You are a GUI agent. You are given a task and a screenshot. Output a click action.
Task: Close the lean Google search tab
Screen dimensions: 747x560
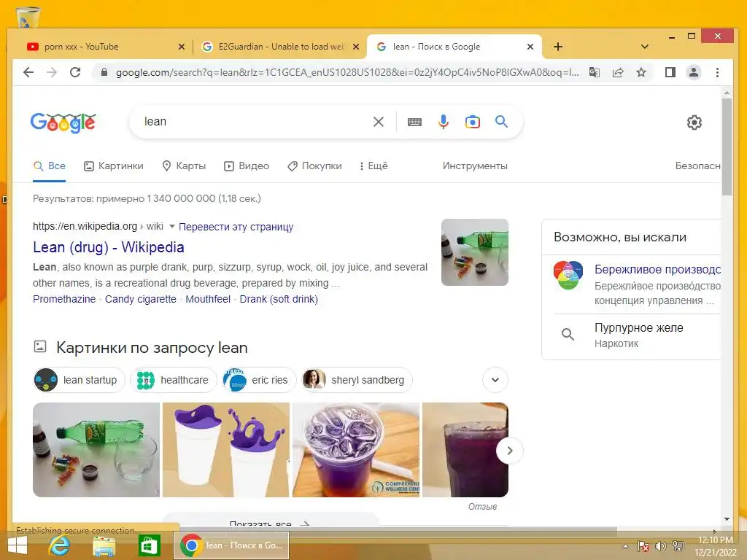pyautogui.click(x=530, y=47)
